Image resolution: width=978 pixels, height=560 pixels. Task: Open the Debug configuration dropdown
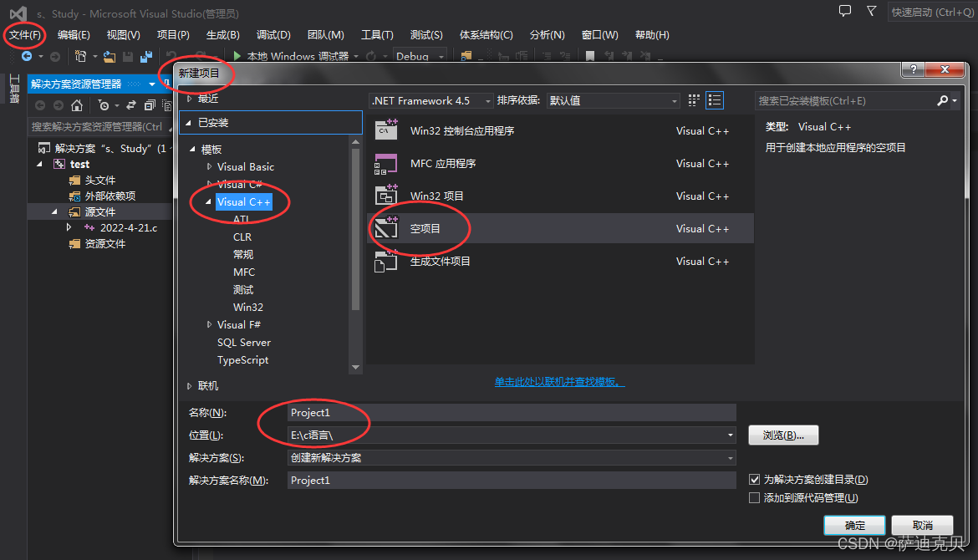pyautogui.click(x=420, y=56)
